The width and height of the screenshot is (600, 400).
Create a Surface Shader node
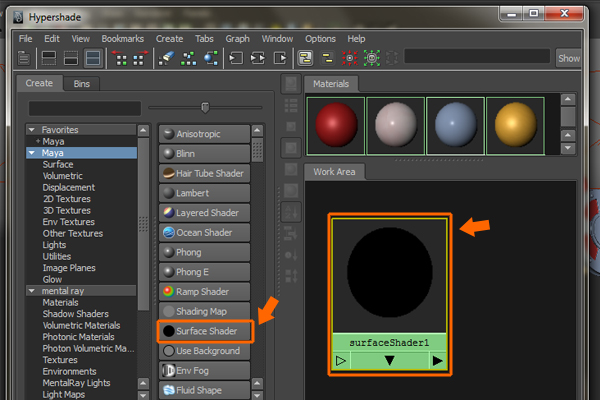(x=205, y=331)
